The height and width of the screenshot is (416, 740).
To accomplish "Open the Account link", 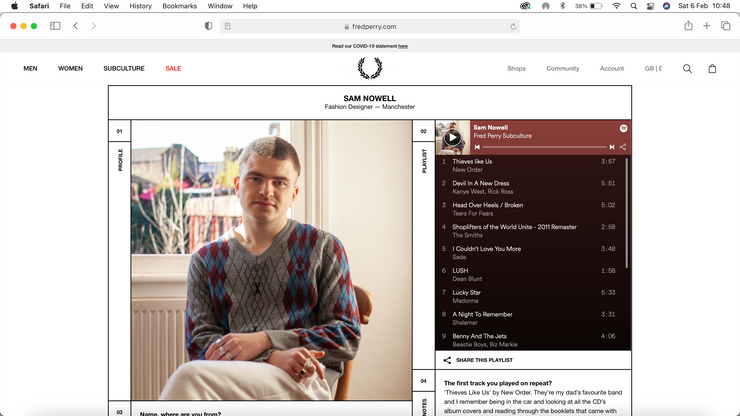I will click(x=612, y=68).
